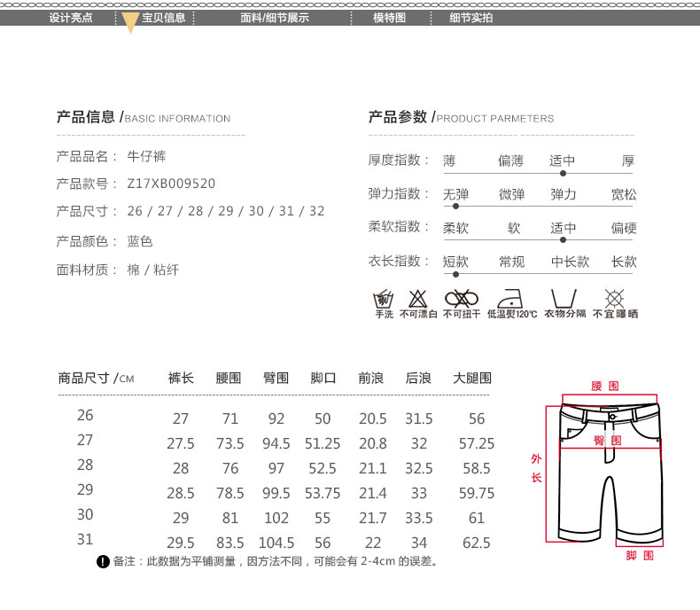Click the 衣长指数 slider dot at 短款

(456, 274)
